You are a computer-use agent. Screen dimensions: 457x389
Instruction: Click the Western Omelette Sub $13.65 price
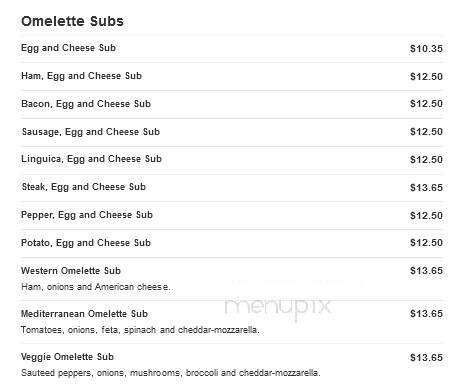pyautogui.click(x=426, y=271)
